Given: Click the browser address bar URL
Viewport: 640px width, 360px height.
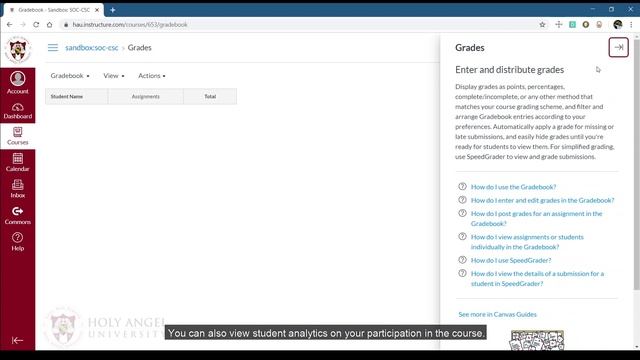Looking at the screenshot, I should 130,24.
